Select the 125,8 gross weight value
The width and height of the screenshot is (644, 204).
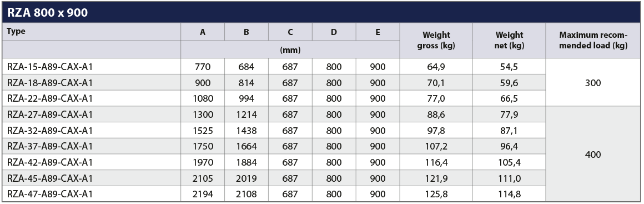pyautogui.click(x=436, y=194)
